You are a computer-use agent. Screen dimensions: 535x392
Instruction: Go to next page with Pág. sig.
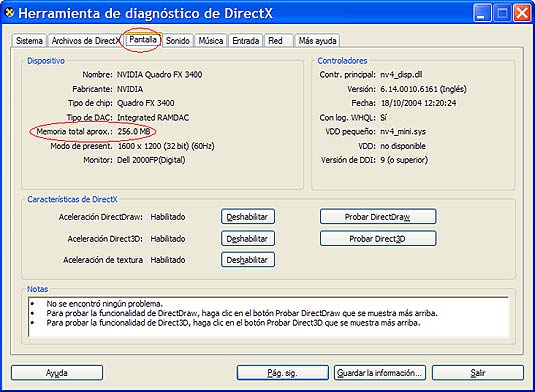(x=283, y=373)
